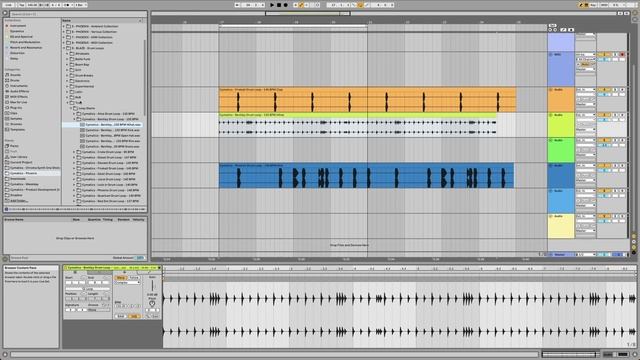The image size is (640, 360).
Task: Expand Crime Drum Loop 95 BPM folder
Action: [75, 152]
